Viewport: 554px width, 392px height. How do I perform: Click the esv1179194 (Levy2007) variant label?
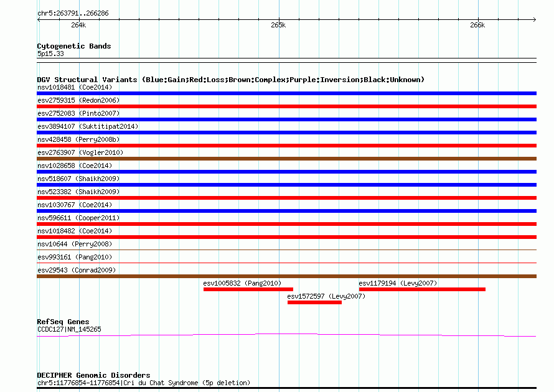coord(398,283)
